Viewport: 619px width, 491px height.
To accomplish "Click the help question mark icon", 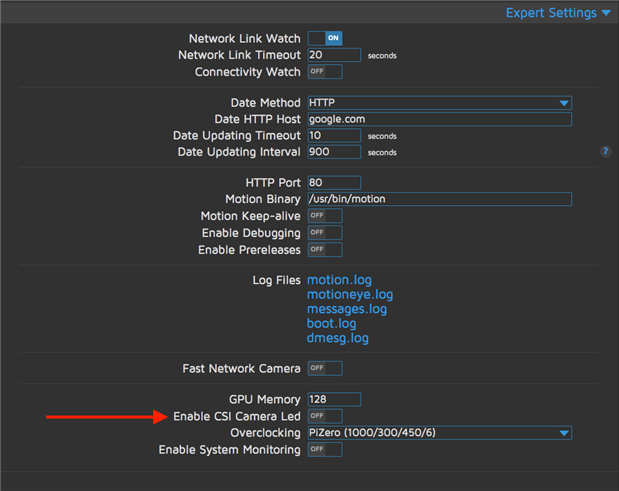I will coord(605,152).
